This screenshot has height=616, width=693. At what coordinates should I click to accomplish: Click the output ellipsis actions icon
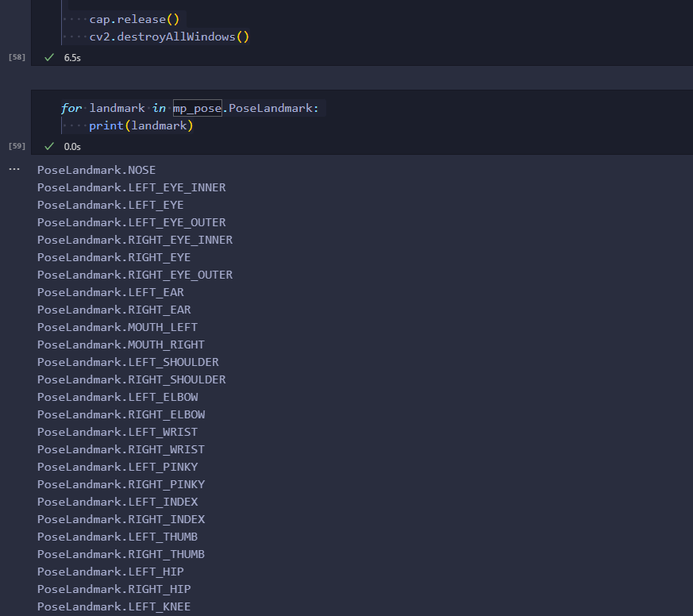click(x=14, y=169)
